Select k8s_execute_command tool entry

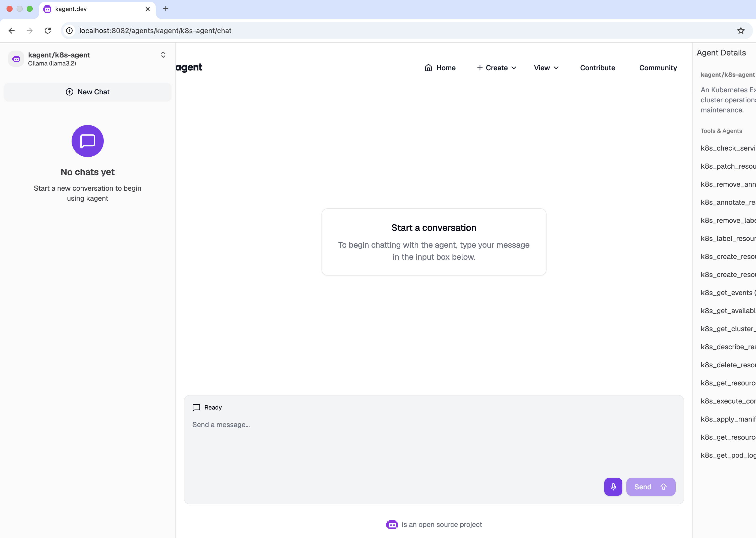pyautogui.click(x=728, y=401)
